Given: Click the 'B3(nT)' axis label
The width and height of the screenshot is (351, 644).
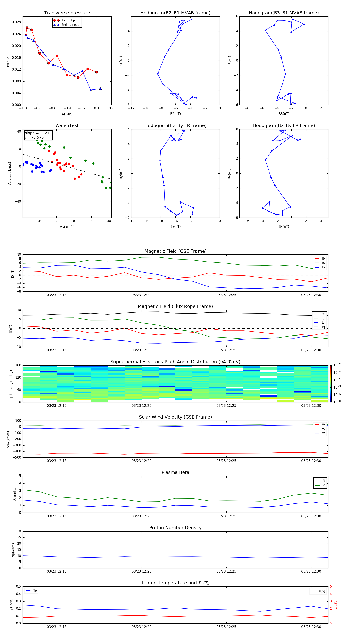Looking at the screenshot, I should (x=284, y=114).
